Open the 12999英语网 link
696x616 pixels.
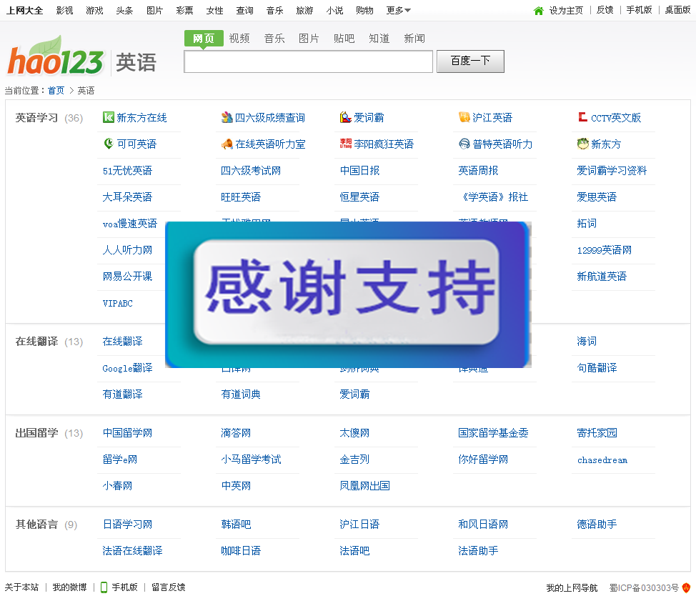(604, 250)
